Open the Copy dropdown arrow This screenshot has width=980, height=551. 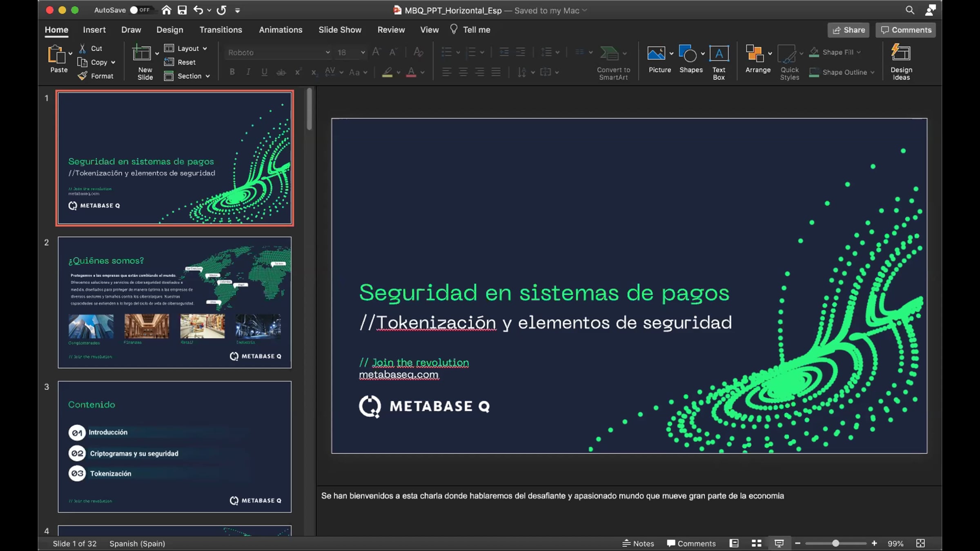(x=113, y=62)
